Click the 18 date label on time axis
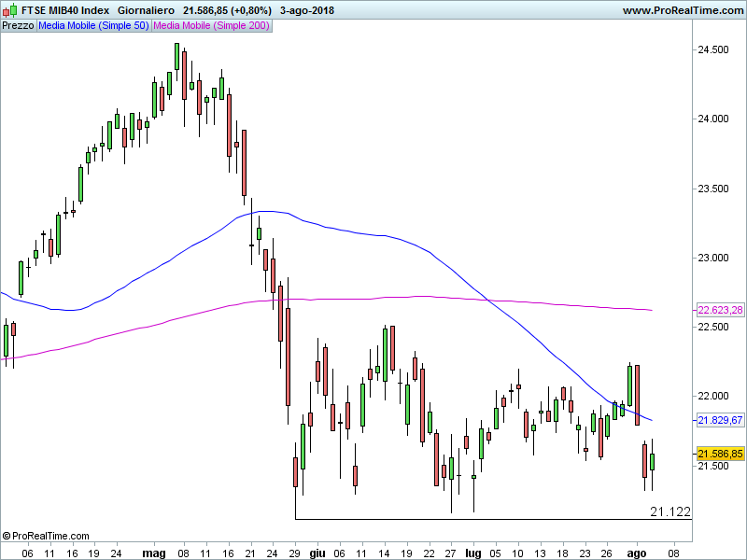 click(562, 553)
